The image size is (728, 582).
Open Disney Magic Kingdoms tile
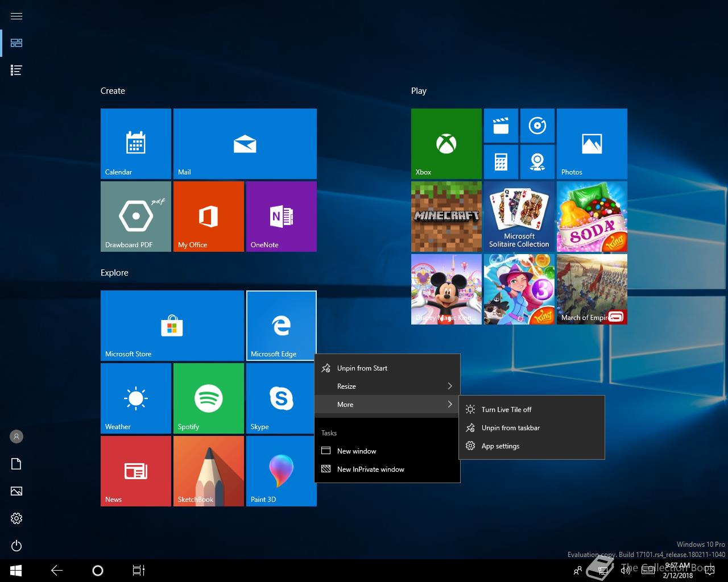coord(446,289)
